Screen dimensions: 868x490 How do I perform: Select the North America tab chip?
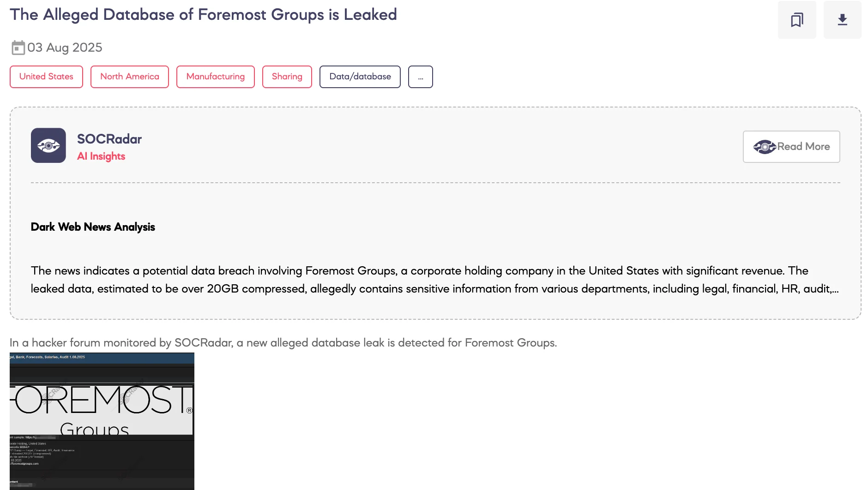tap(129, 77)
